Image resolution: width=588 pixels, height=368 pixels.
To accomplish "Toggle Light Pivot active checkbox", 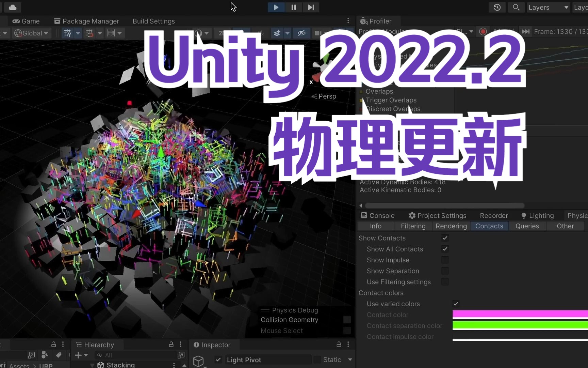I will [x=218, y=359].
